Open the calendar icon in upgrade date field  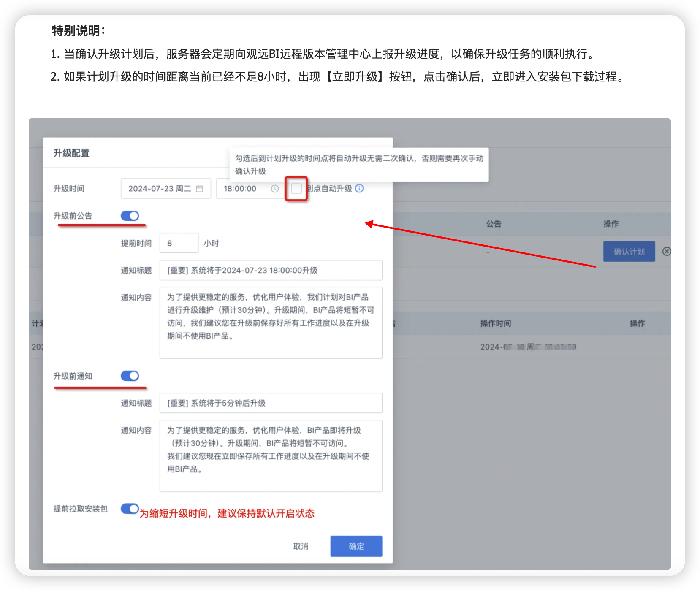coord(200,189)
